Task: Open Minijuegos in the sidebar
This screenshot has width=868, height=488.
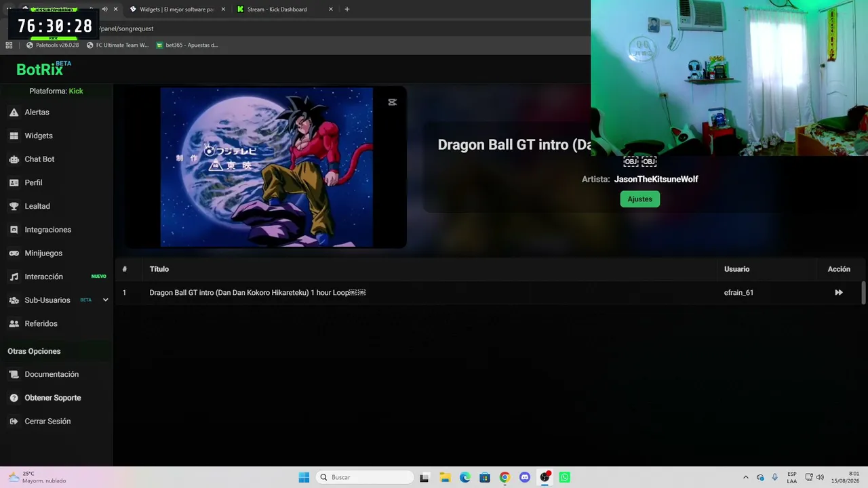Action: (x=43, y=253)
